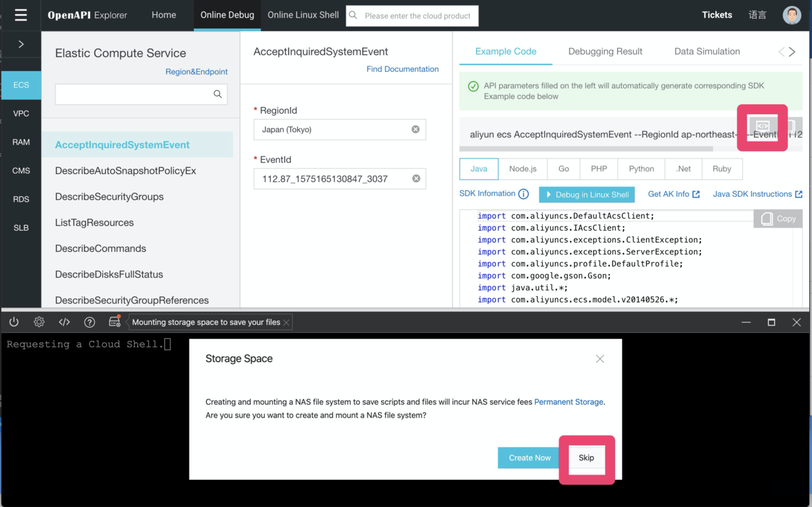Select DescribeDisksFullStatus API
Screen dimensions: 812x507
click(109, 274)
